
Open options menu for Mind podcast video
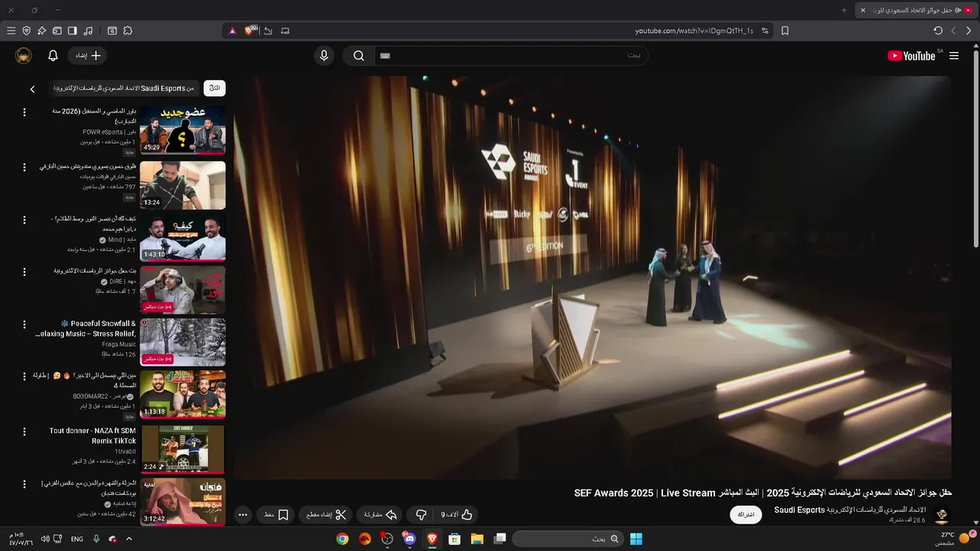tap(24, 220)
